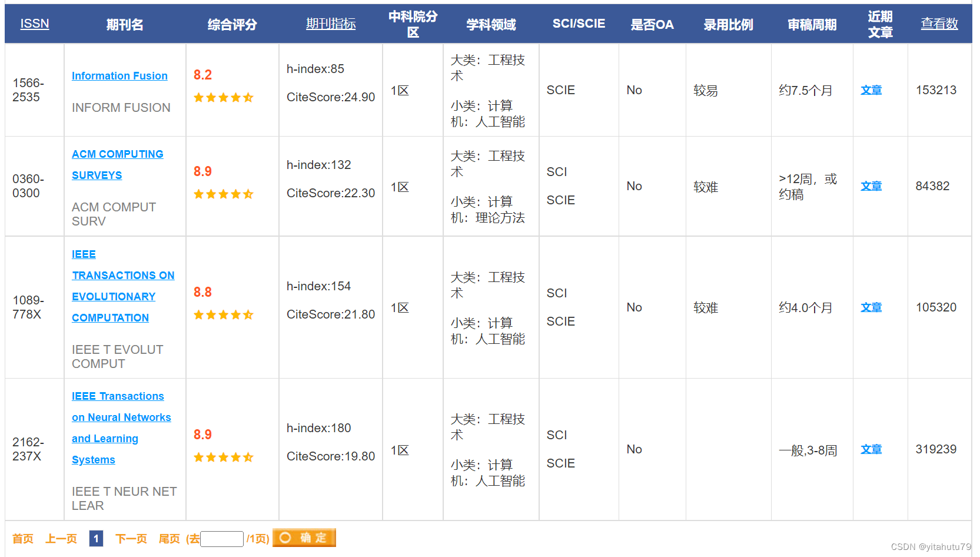Go to 上一页 previous page

61,539
